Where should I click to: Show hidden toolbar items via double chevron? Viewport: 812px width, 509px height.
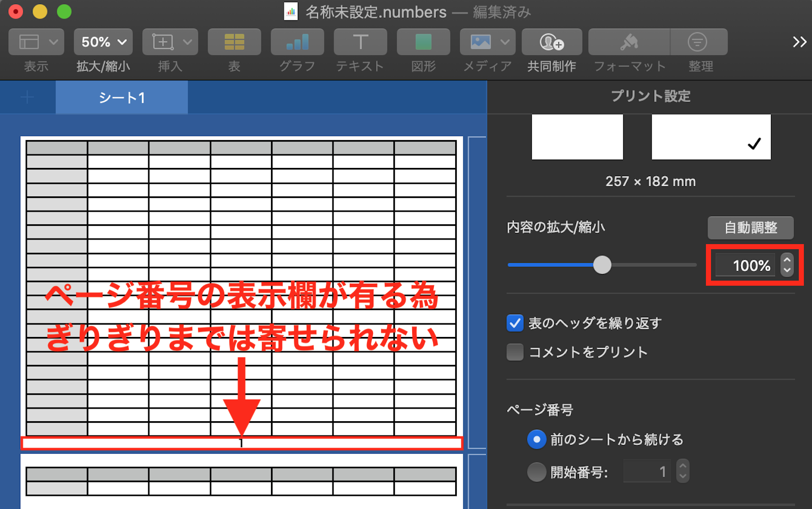point(799,42)
